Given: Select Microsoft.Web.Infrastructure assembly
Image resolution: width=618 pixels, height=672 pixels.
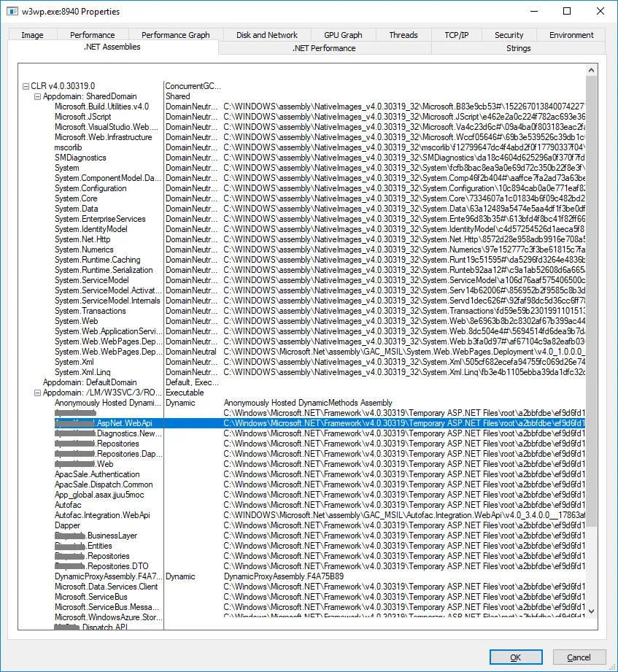Looking at the screenshot, I should 104,137.
